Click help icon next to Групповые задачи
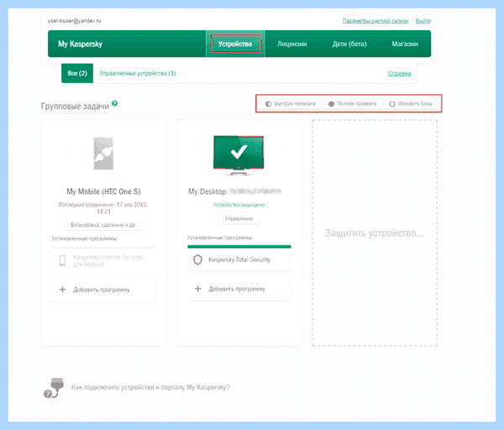Viewport: 504px width, 430px height. coord(115,103)
